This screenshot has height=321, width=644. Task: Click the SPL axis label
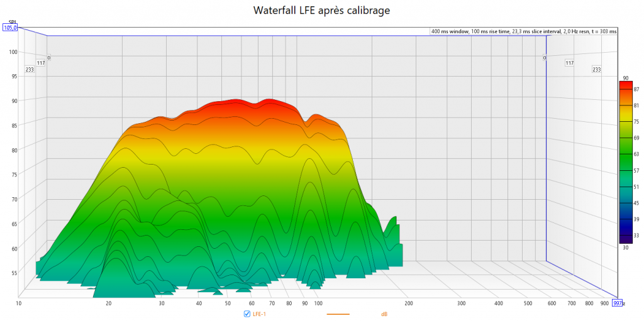(x=11, y=22)
